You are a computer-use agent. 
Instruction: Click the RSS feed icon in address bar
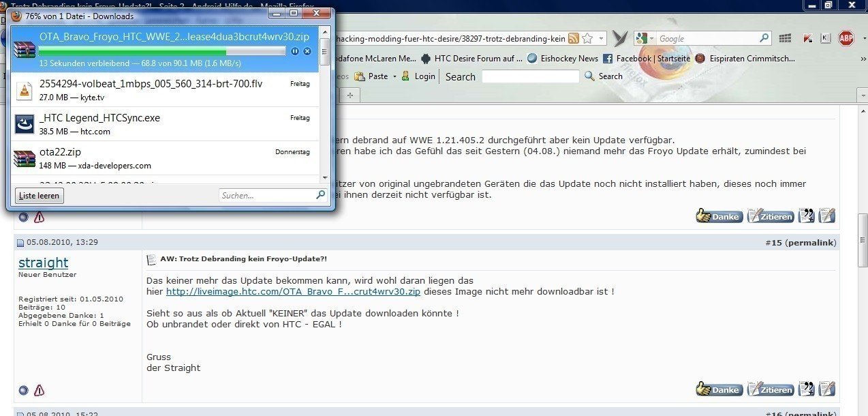574,39
